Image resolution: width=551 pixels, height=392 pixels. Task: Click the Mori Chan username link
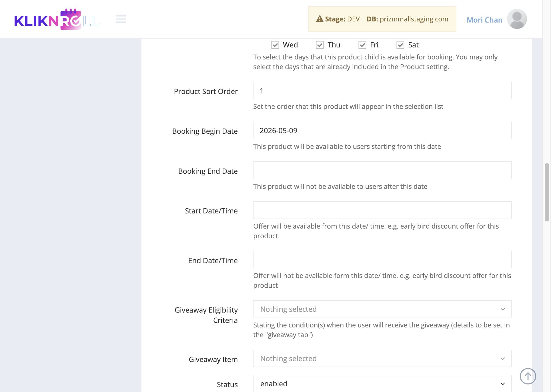(x=484, y=20)
